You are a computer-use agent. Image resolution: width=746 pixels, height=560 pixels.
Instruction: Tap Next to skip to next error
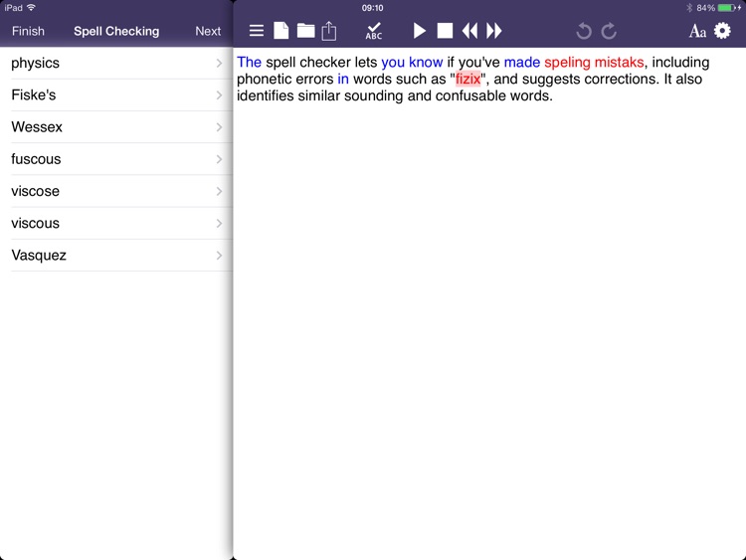click(x=208, y=31)
